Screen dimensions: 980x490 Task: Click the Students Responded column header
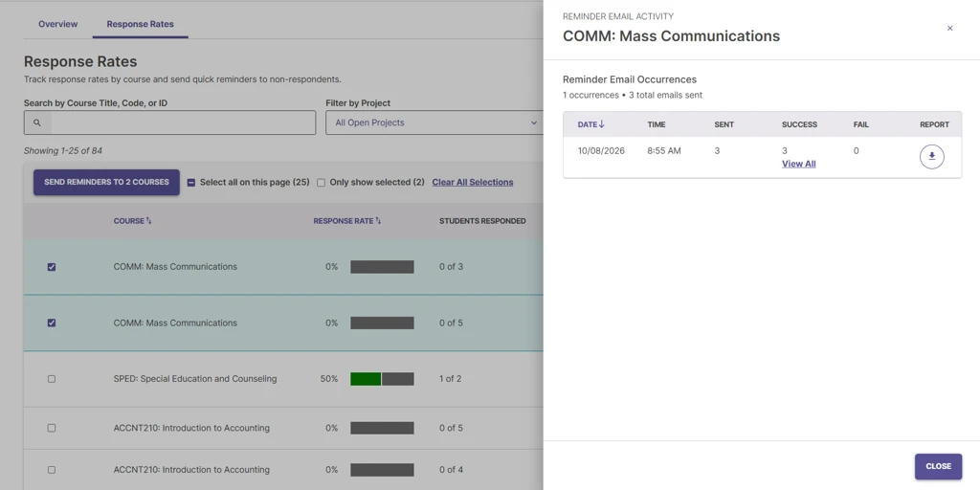[482, 221]
